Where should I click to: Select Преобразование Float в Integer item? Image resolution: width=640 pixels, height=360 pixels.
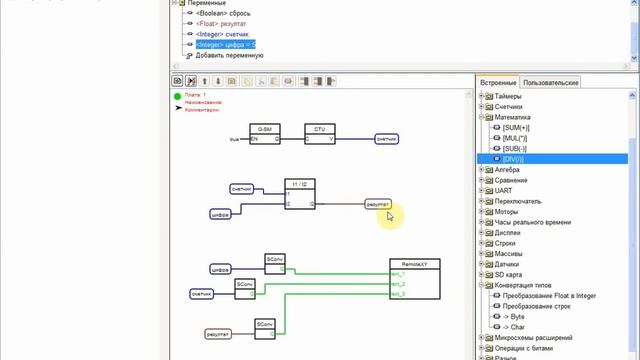point(549,296)
